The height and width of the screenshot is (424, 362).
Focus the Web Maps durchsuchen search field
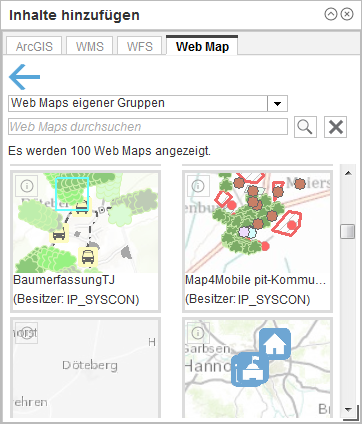(x=148, y=127)
